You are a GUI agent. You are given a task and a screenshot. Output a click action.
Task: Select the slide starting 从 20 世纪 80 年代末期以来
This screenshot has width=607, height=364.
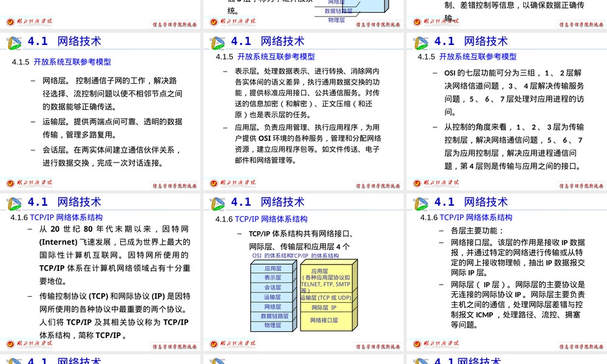[x=100, y=272]
